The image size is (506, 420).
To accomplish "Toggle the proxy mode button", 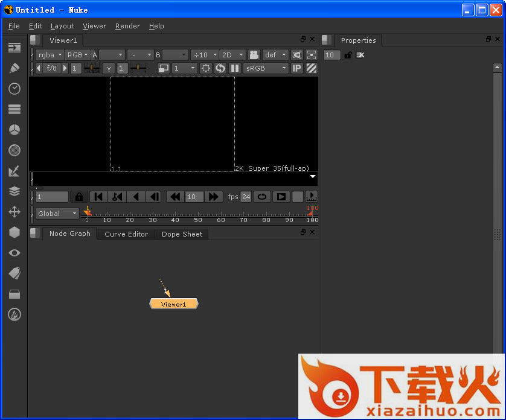I will (164, 68).
